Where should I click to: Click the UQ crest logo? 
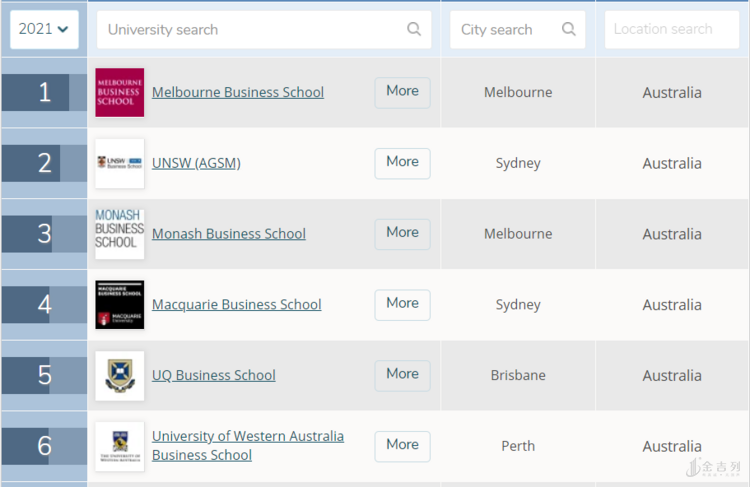tap(120, 376)
